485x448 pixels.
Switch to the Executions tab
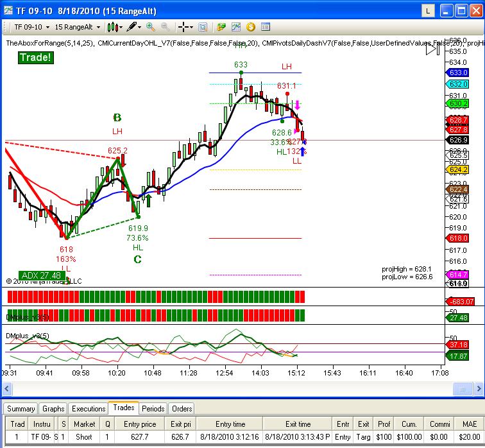[89, 409]
